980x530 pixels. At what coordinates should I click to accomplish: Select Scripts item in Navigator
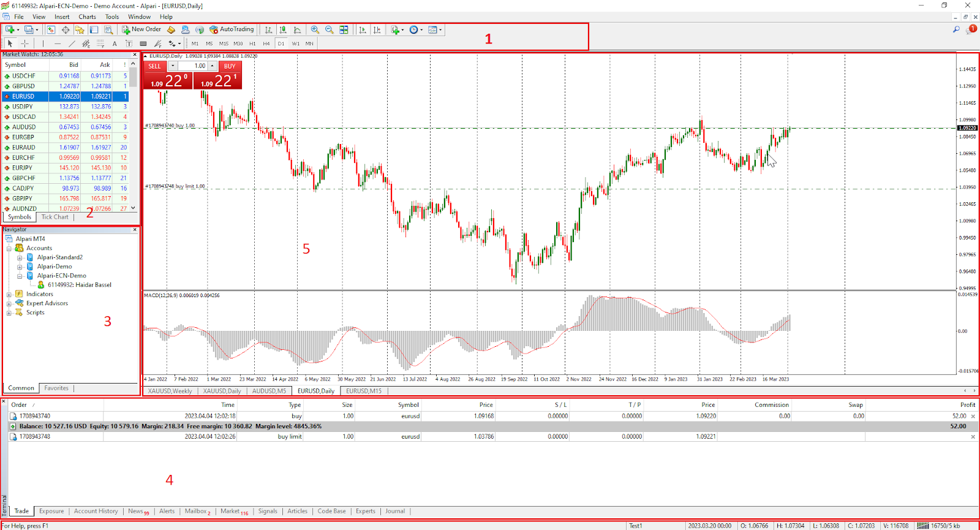[35, 312]
